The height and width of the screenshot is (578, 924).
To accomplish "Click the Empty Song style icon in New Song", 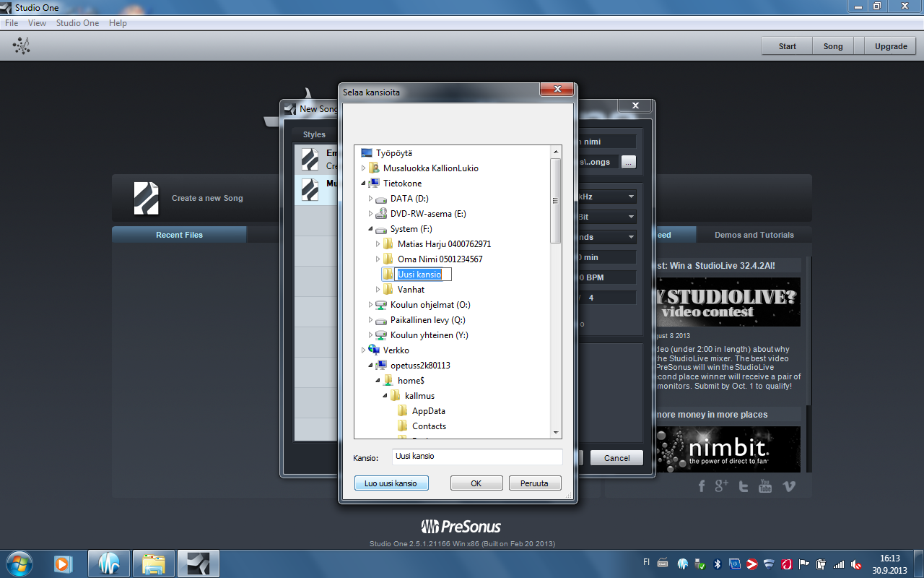I will coord(310,159).
